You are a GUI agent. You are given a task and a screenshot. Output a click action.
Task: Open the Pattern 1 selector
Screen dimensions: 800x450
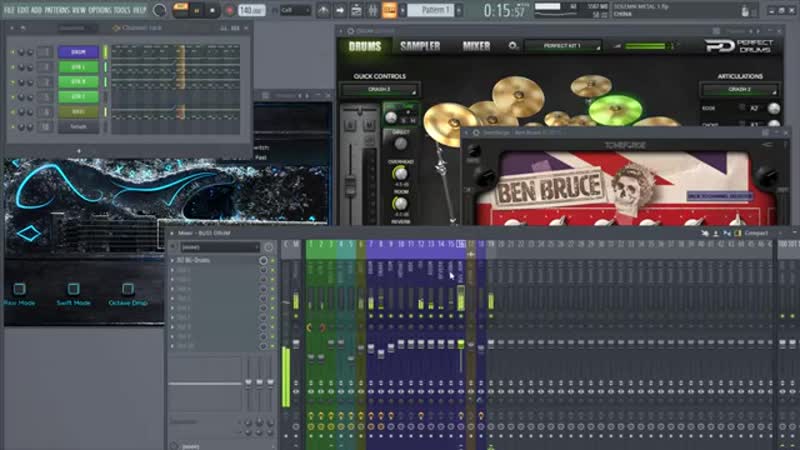(430, 10)
